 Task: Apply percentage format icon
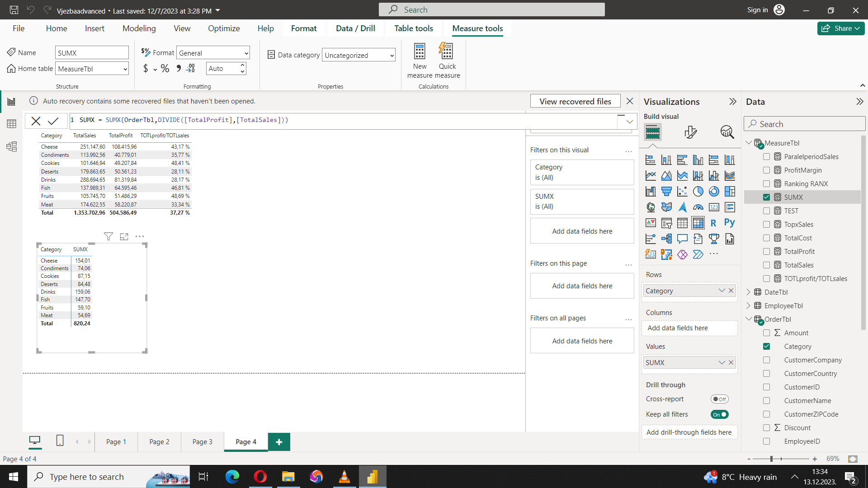pos(165,69)
